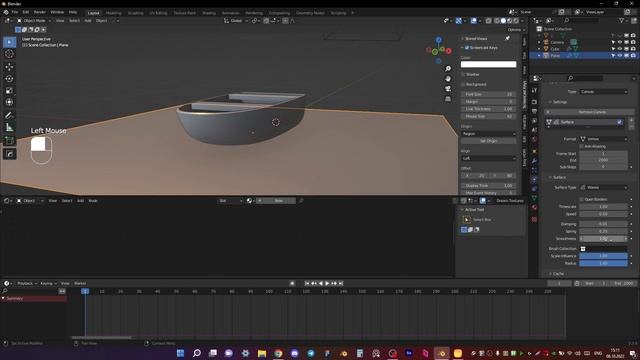Jump to timeline start frame
Image resolution: width=640 pixels, height=360 pixels.
(x=307, y=283)
